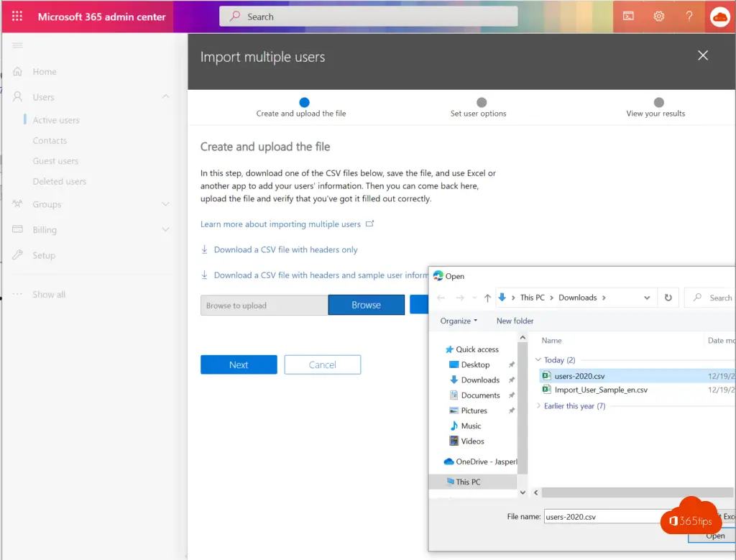Select Guest users in the sidebar
736x560 pixels.
click(x=55, y=161)
